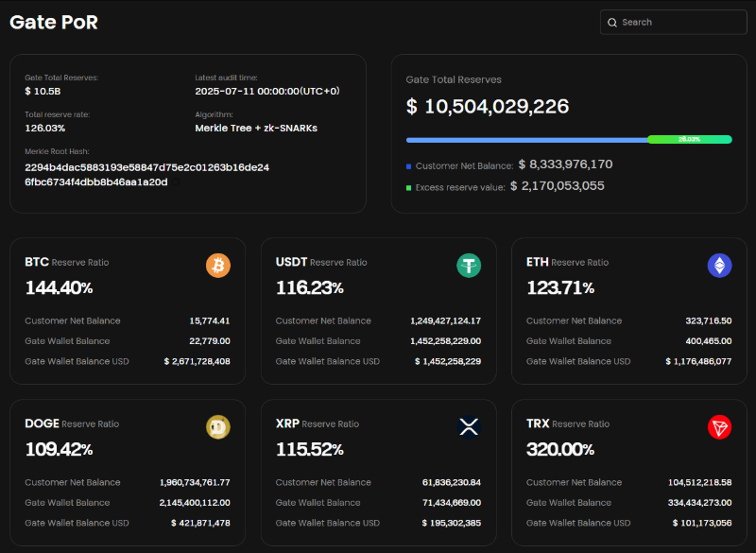The width and height of the screenshot is (756, 553).
Task: Click the Ethereum coin icon
Action: pyautogui.click(x=719, y=266)
